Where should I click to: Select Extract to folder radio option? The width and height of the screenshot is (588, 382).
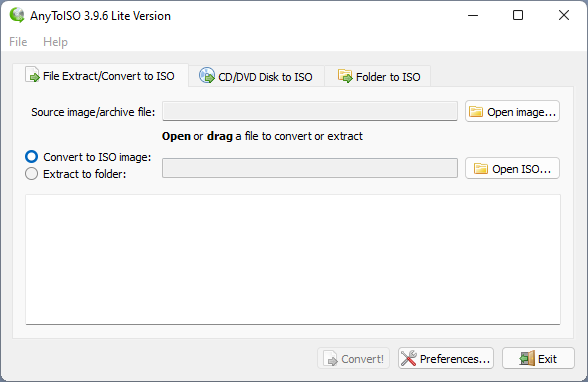(x=32, y=174)
